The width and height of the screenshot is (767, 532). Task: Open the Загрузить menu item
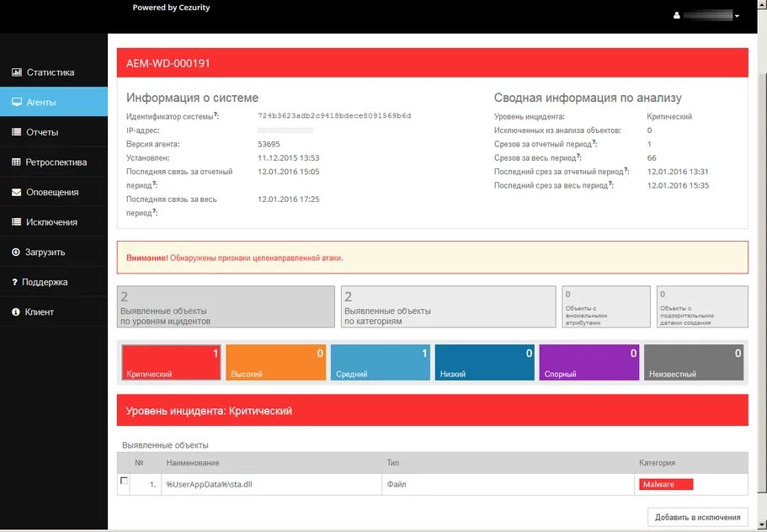[x=54, y=253]
